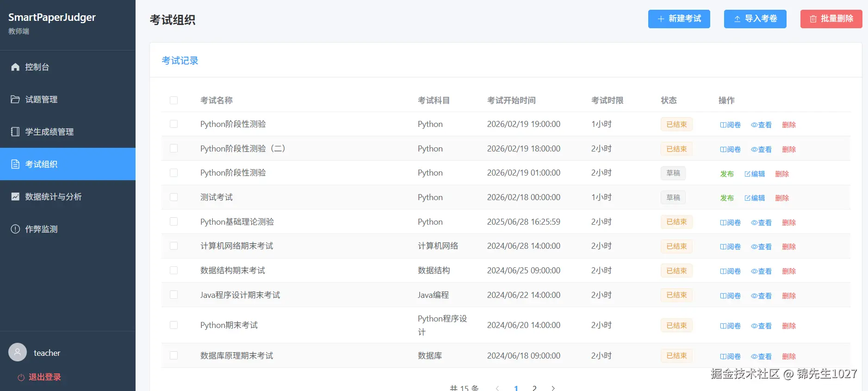Image resolution: width=868 pixels, height=391 pixels.
Task: Click 阅卷 for 数据库原理期末考试
Action: pos(730,356)
